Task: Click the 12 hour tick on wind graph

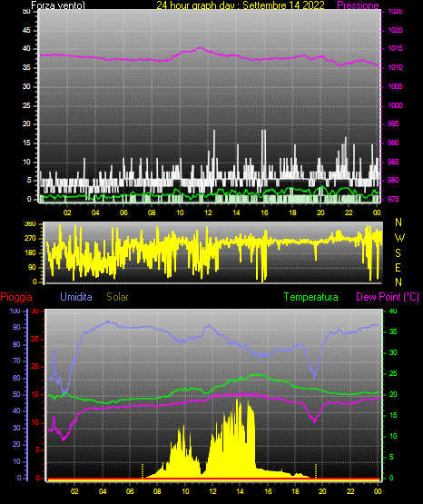Action: 208,212
